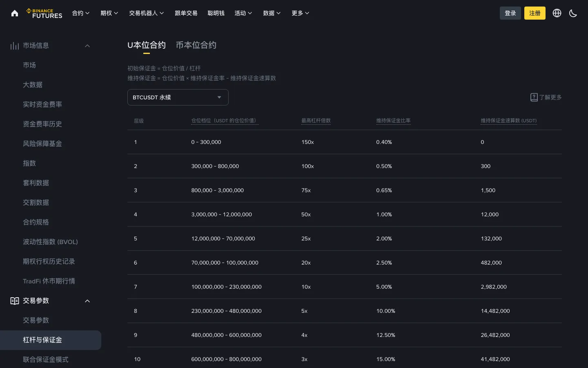The height and width of the screenshot is (368, 588).
Task: Expand the 交易机器人 navigation menu
Action: point(147,13)
